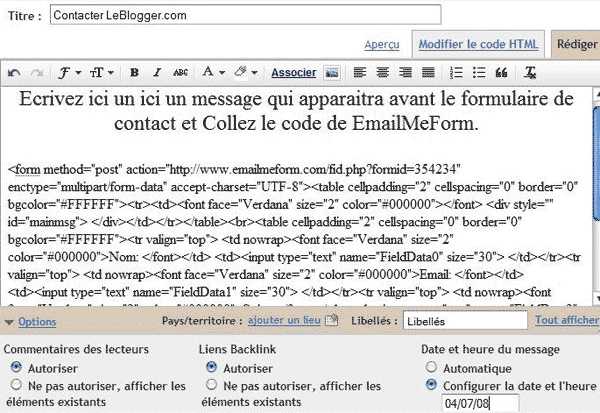Center align the text
Image resolution: width=600 pixels, height=413 pixels.
point(382,72)
